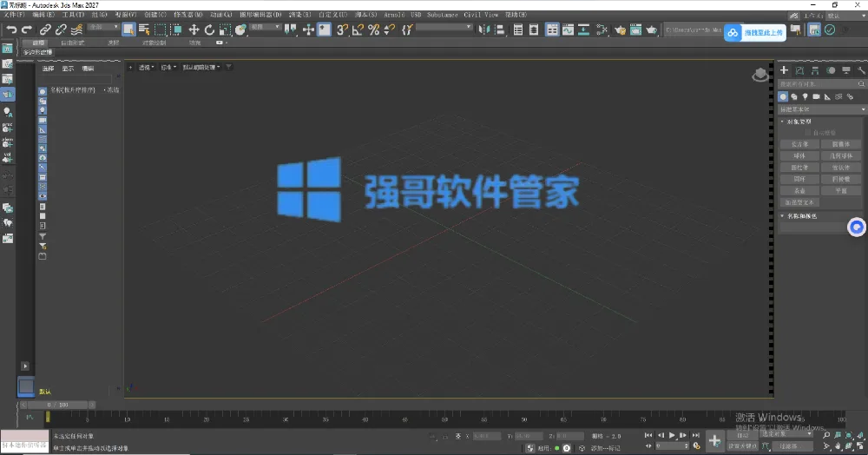Open the Curve Editor icon
This screenshot has width=868, height=455.
(x=568, y=30)
